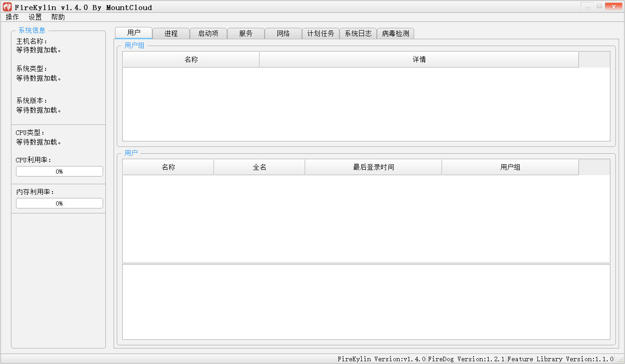Screen dimensions: 625x364
Task: Close the FireKylin window
Action: (x=614, y=6)
